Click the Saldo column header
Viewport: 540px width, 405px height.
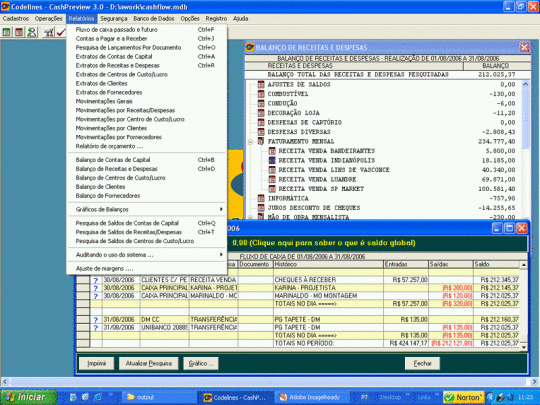[496, 264]
